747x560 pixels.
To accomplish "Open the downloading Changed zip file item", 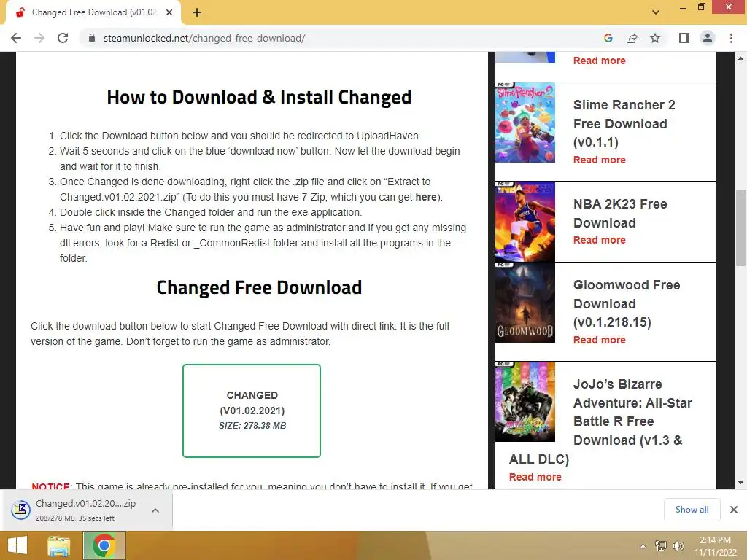I will pyautogui.click(x=86, y=510).
